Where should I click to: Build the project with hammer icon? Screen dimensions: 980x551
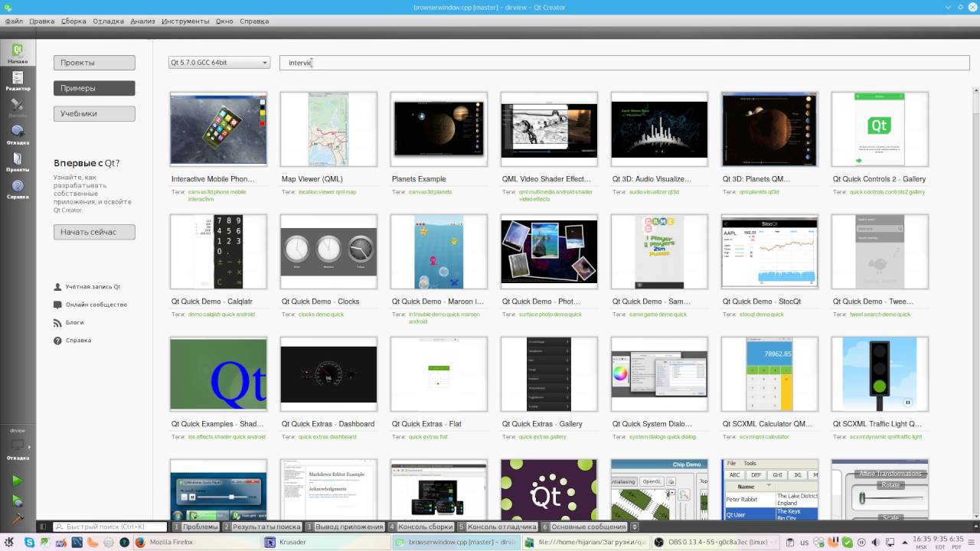click(x=18, y=518)
